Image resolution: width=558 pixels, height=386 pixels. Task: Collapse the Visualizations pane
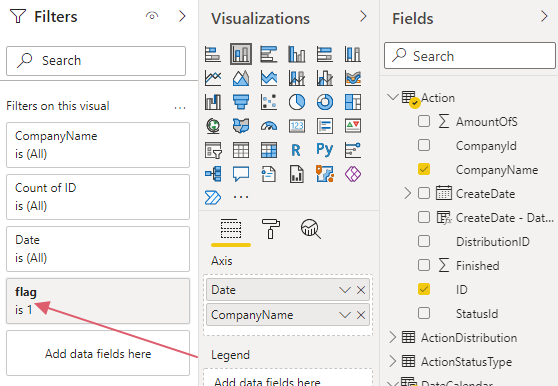(x=363, y=16)
